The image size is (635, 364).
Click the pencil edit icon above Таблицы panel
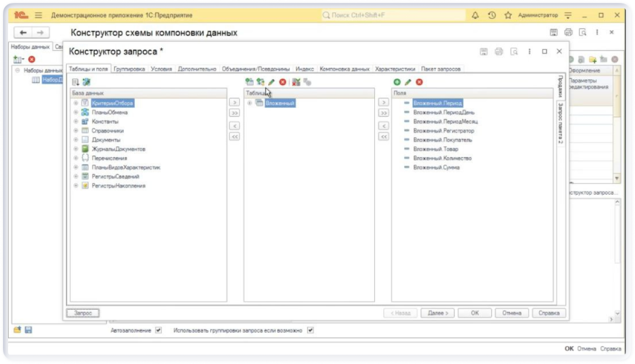pos(271,82)
